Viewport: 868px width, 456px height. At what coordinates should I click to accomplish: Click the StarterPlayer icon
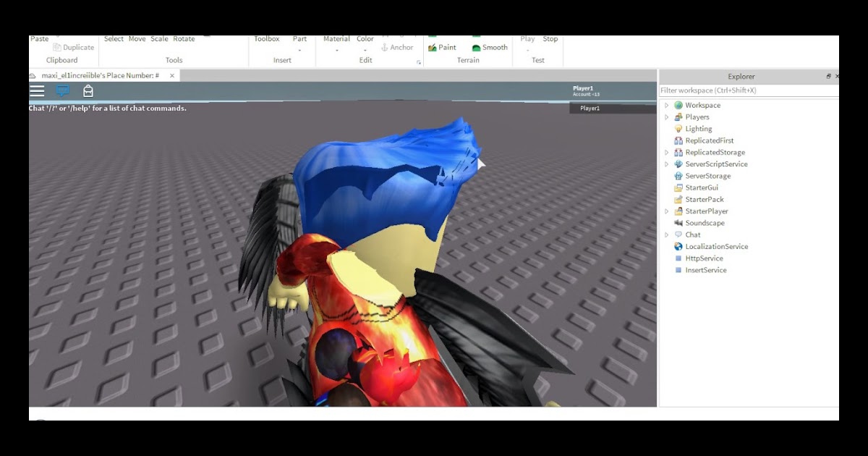click(678, 211)
